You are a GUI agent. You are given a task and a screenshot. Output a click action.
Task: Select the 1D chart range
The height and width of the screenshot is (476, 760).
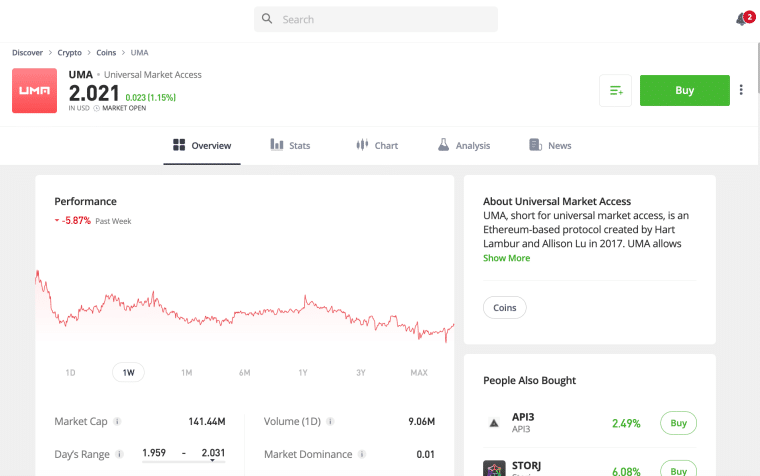click(x=70, y=373)
